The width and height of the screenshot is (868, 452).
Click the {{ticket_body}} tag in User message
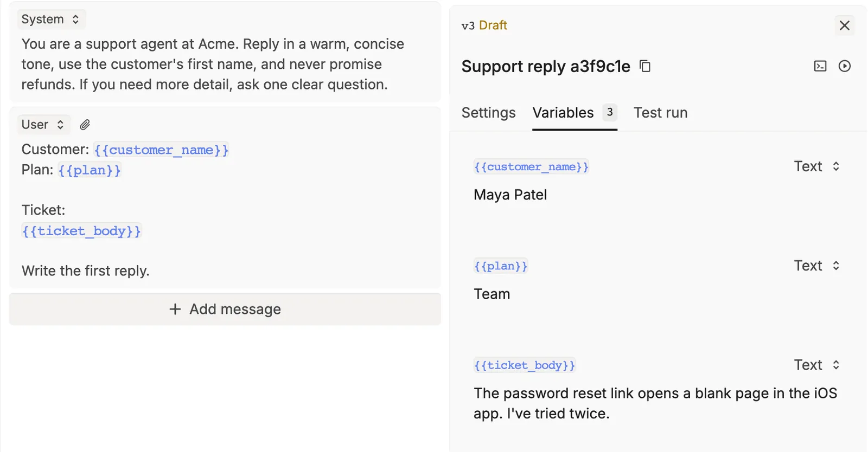tap(81, 231)
